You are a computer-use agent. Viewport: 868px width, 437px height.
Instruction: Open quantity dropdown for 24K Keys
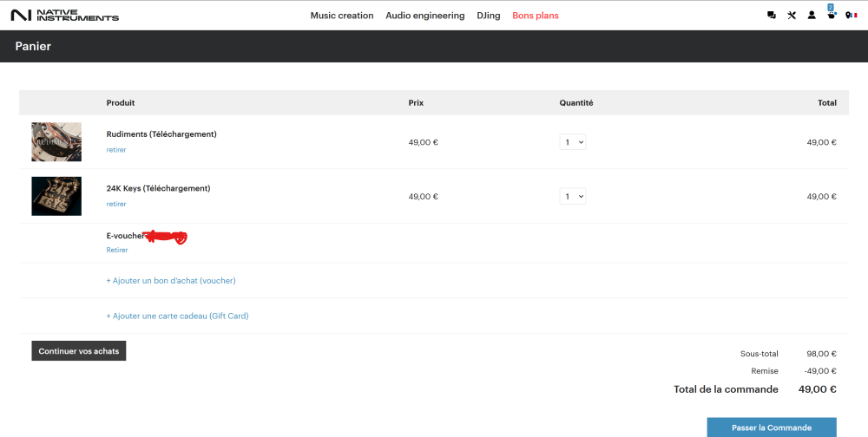(x=572, y=196)
